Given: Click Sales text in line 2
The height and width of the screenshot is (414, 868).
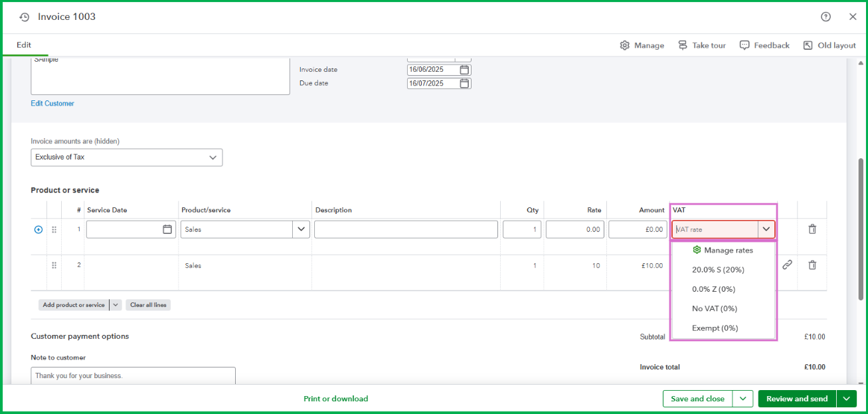Looking at the screenshot, I should (193, 265).
